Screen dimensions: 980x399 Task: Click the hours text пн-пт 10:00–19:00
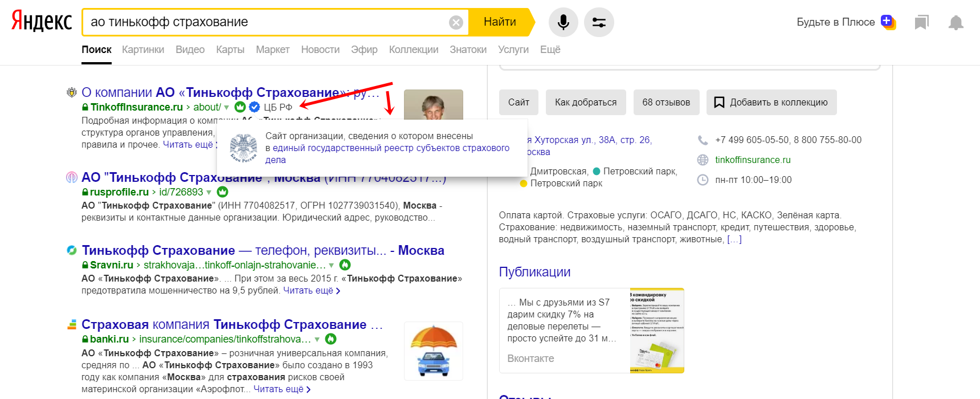(753, 180)
